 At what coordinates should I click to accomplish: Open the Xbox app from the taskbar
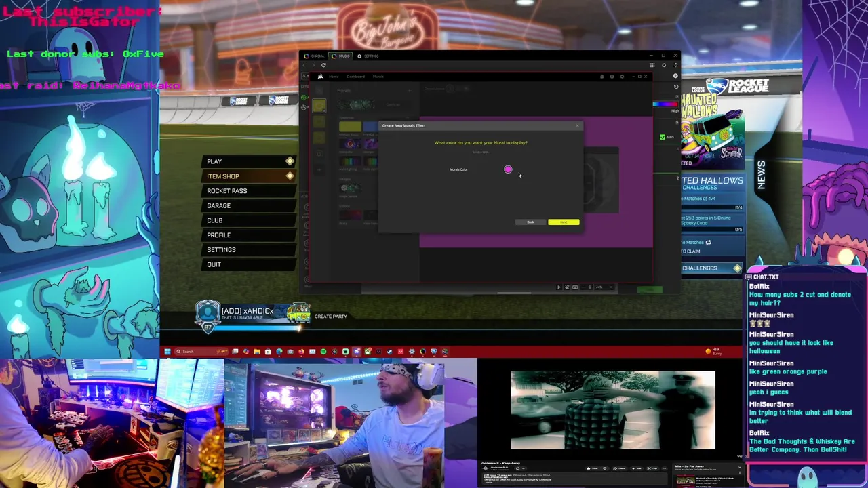pos(368,352)
